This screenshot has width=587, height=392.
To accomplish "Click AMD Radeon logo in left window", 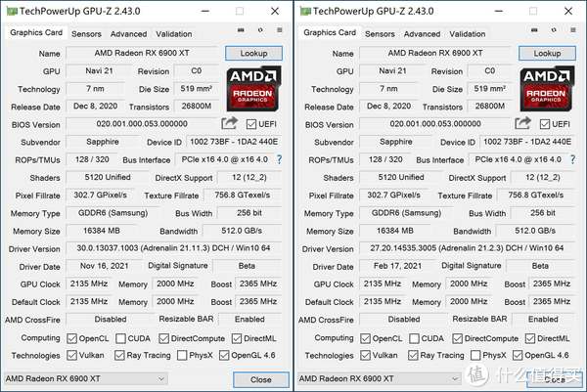I will coord(253,89).
